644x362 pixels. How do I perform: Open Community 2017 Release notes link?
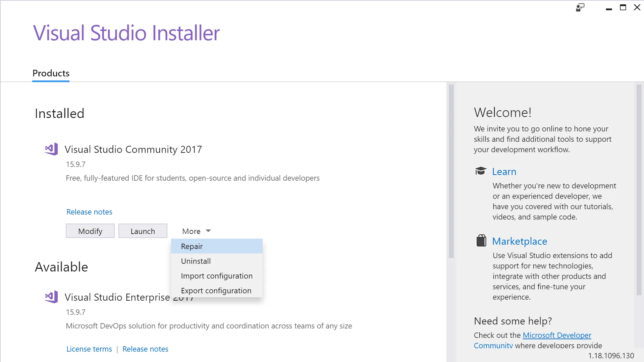[89, 212]
